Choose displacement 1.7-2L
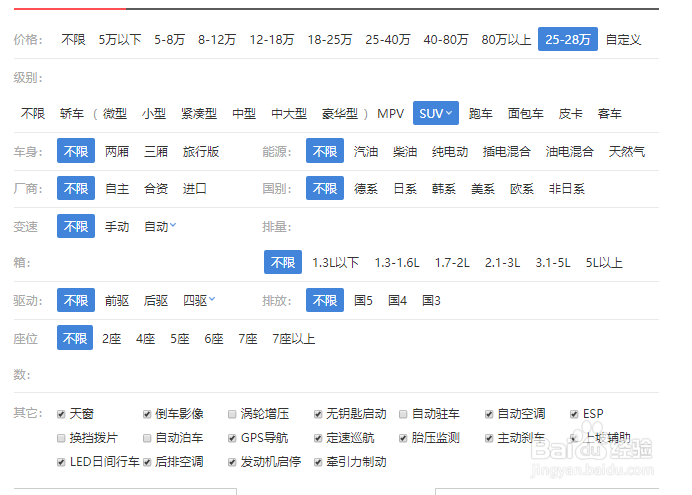692x495 pixels. tap(452, 263)
